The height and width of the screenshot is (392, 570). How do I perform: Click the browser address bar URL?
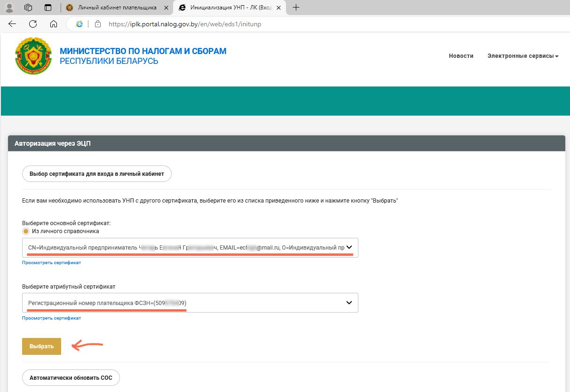tap(184, 24)
